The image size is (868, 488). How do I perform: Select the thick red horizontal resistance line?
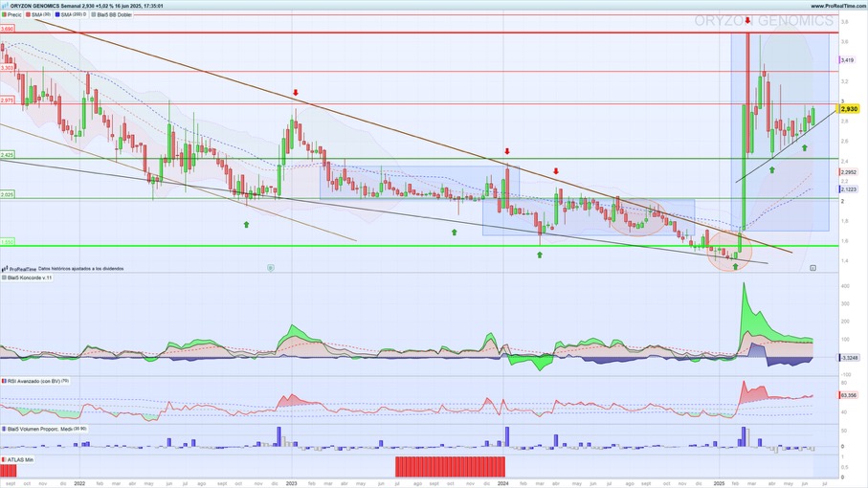[418, 33]
